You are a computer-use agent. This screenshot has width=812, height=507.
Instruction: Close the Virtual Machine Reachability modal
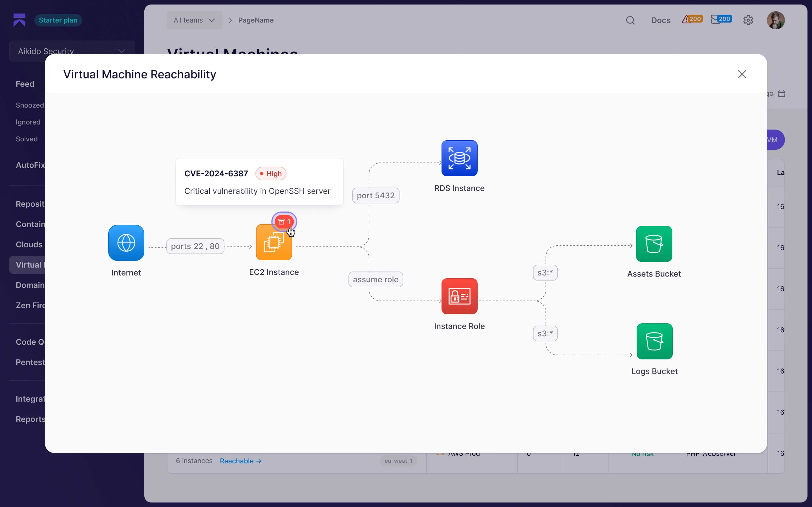pos(742,74)
